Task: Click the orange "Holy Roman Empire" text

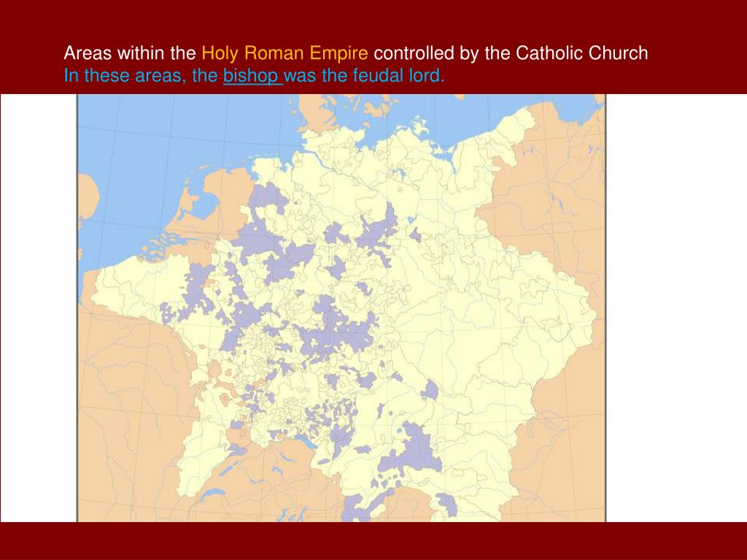Action: click(285, 52)
